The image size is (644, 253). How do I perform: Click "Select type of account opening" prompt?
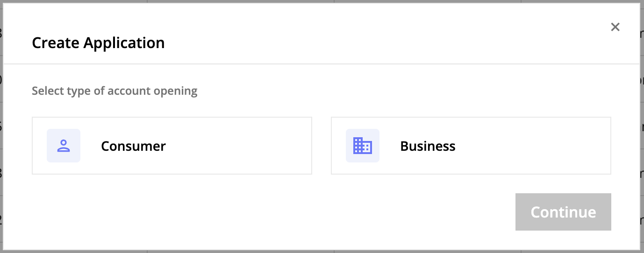(x=114, y=91)
